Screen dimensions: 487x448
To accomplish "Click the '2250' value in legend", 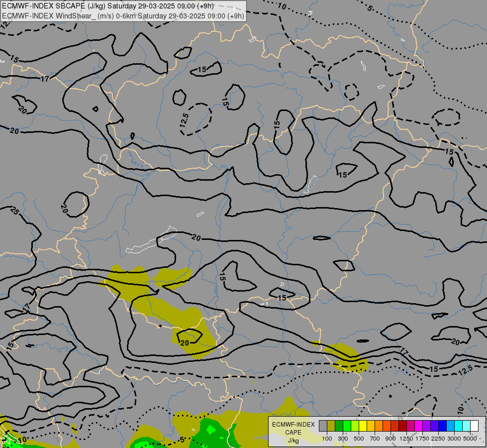I will pos(438,439).
